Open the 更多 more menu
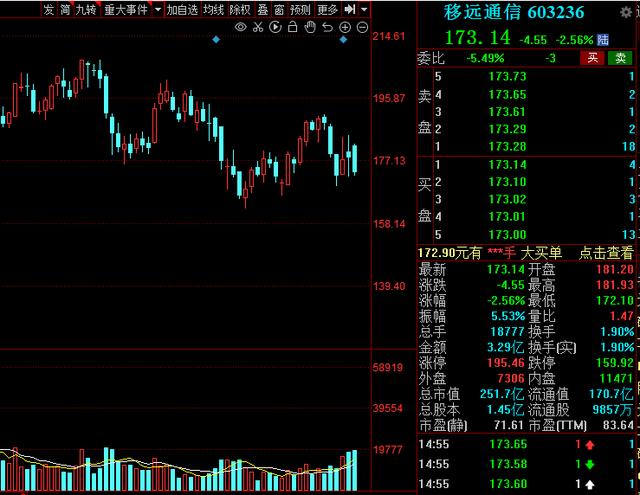 click(328, 9)
